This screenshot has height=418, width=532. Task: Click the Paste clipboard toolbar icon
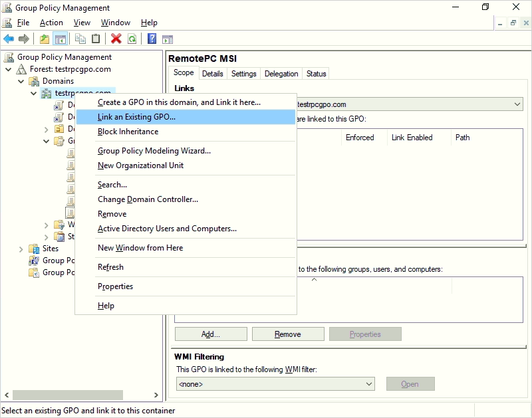coord(96,39)
